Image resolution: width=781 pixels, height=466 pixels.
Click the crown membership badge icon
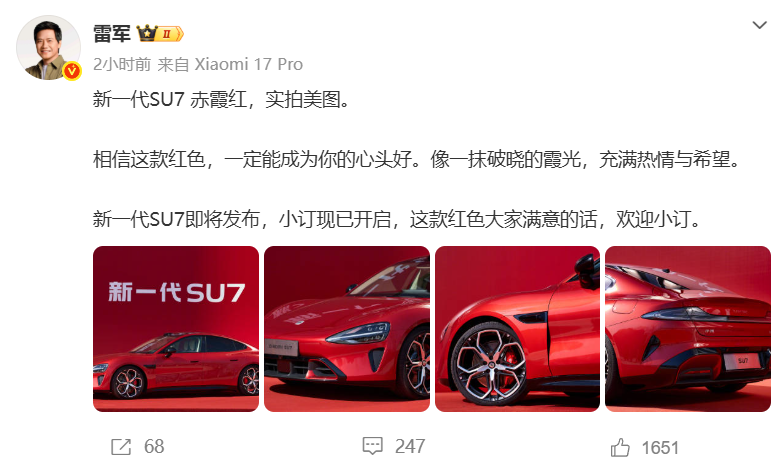point(160,34)
